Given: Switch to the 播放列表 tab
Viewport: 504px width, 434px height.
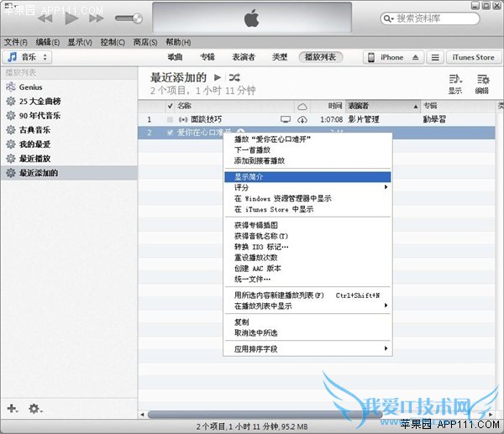Looking at the screenshot, I should (321, 57).
